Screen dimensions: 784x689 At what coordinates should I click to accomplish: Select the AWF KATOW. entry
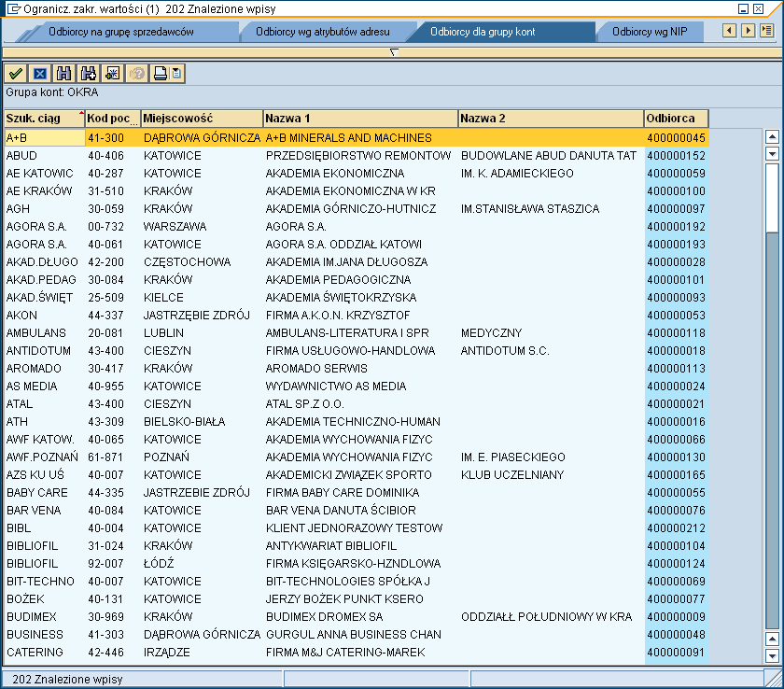click(40, 440)
